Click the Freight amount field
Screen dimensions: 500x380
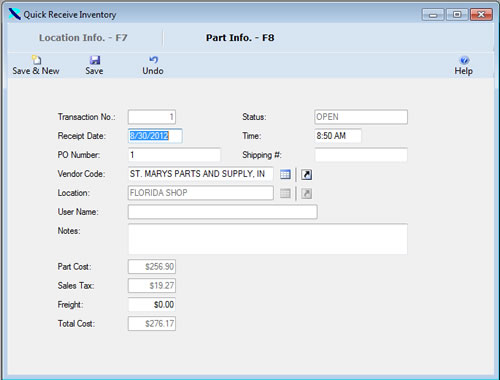point(152,305)
